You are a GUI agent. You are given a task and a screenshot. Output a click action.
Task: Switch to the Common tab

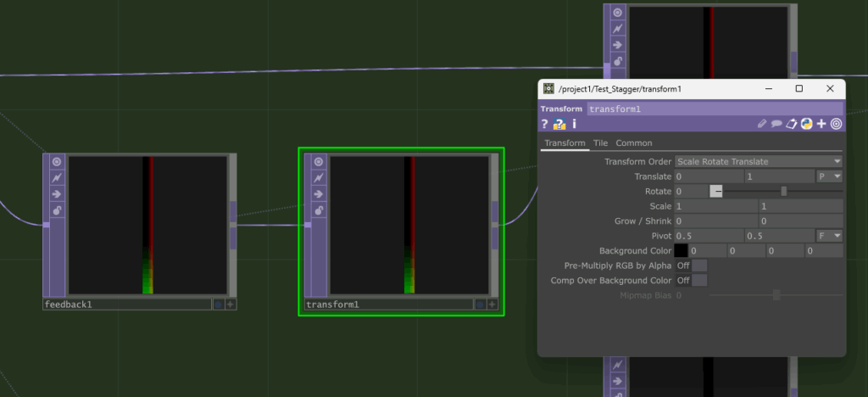point(633,143)
